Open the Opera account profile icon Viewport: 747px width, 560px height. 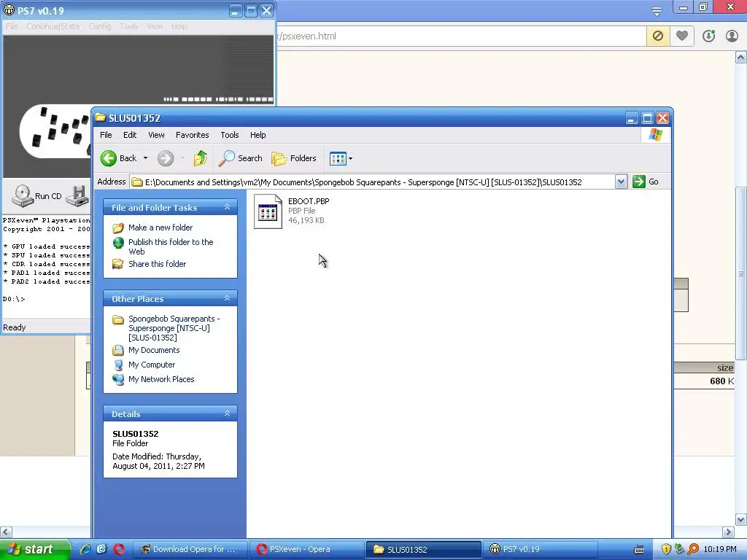point(732,36)
